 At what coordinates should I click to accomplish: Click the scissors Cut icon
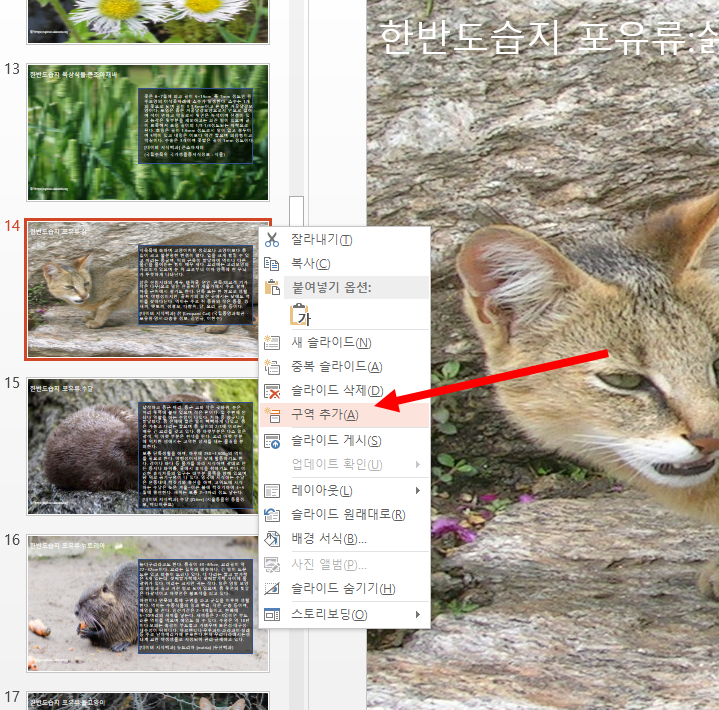point(272,239)
